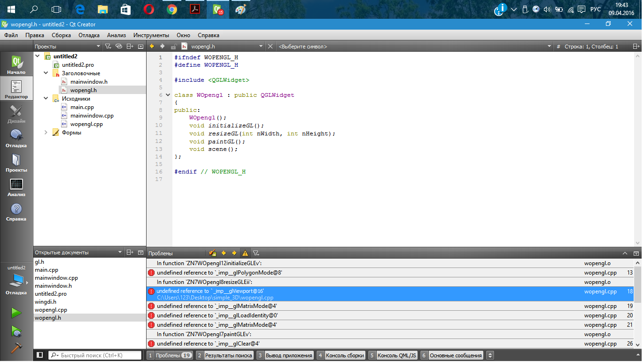Go to previous issue arrow

pos(224,253)
